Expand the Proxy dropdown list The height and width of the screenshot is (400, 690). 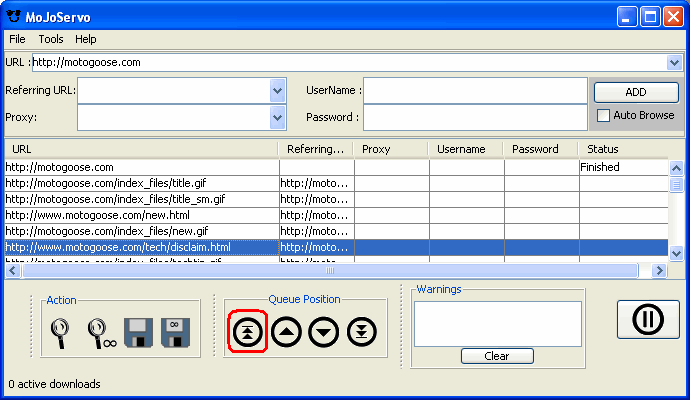[x=277, y=117]
